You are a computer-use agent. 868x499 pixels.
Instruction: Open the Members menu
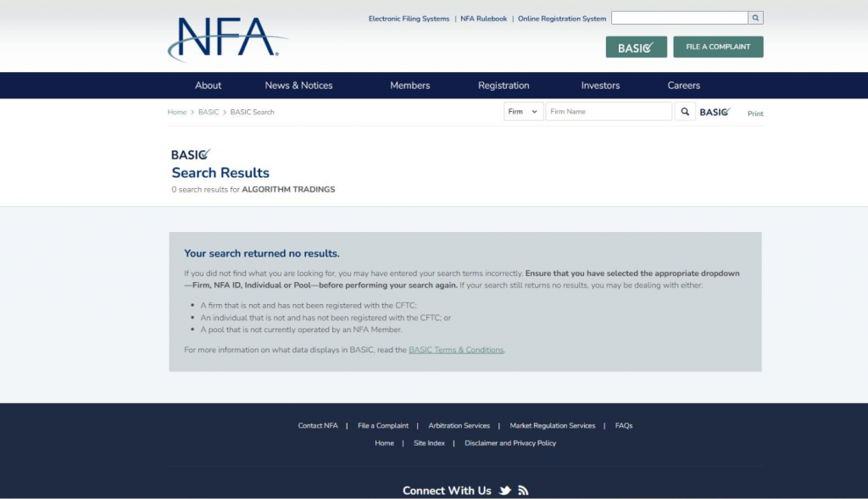(x=409, y=86)
